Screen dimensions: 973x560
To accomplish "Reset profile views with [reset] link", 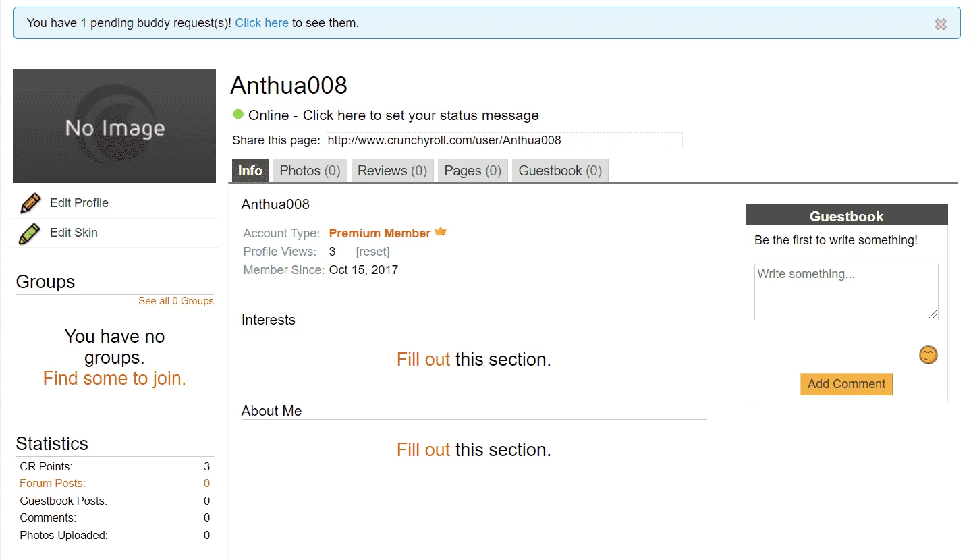I will (372, 252).
